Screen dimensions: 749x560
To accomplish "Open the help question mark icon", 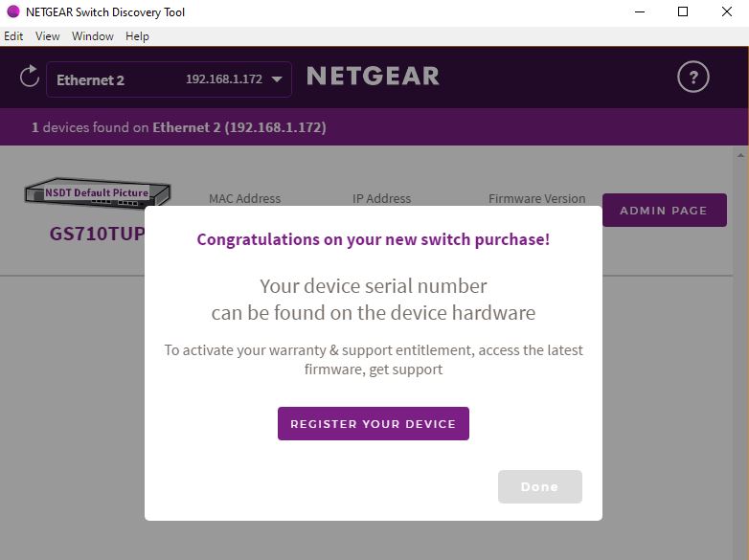I will [x=692, y=78].
